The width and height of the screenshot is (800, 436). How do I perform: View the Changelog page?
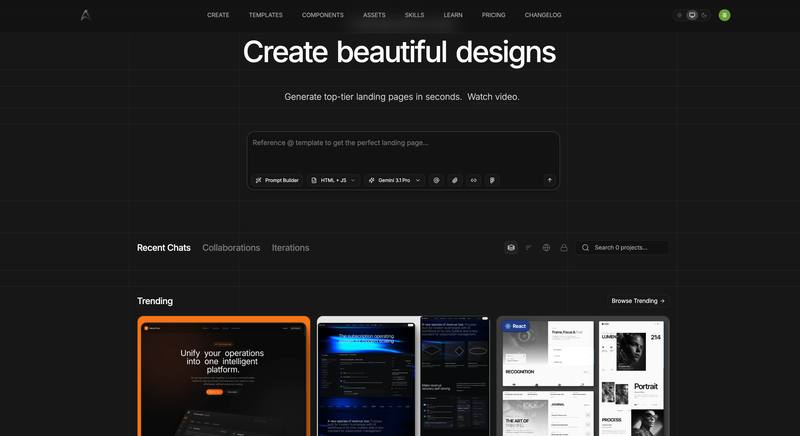[543, 15]
